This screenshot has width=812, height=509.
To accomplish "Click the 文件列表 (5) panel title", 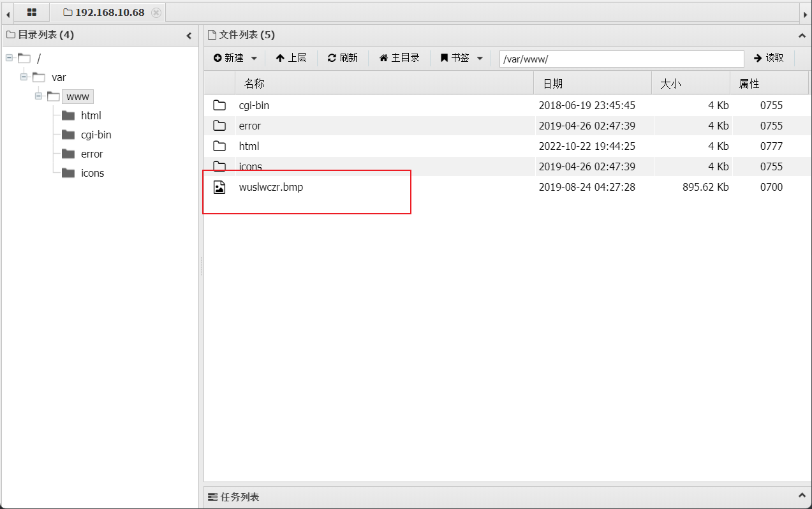I will click(x=247, y=35).
